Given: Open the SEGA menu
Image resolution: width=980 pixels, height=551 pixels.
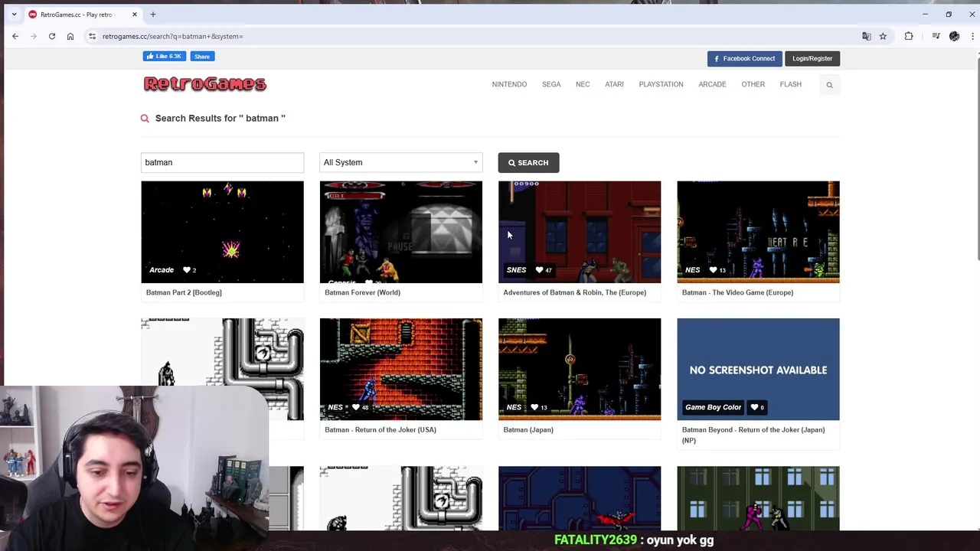Looking at the screenshot, I should click(551, 84).
